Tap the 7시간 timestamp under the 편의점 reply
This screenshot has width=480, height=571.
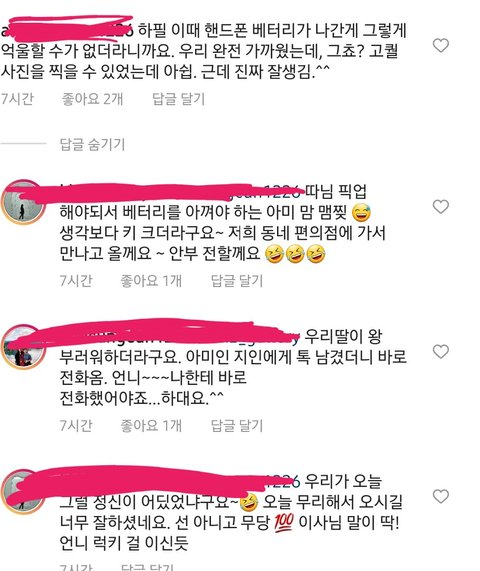(76, 281)
